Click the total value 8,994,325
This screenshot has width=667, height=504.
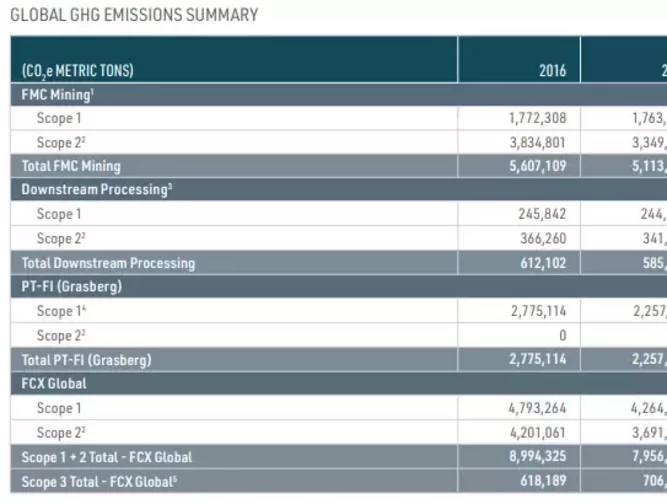(x=538, y=456)
